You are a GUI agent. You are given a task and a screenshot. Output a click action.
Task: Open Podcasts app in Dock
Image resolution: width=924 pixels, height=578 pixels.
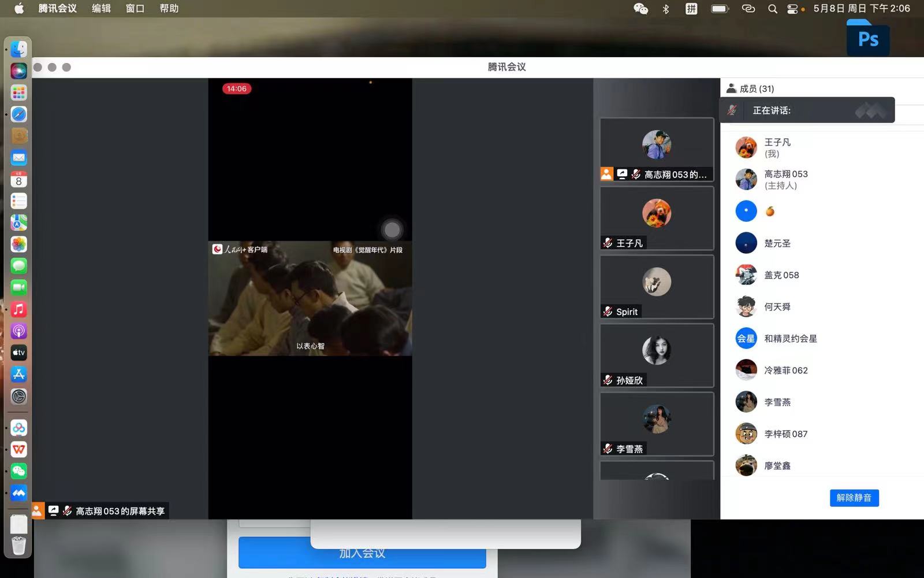point(18,331)
